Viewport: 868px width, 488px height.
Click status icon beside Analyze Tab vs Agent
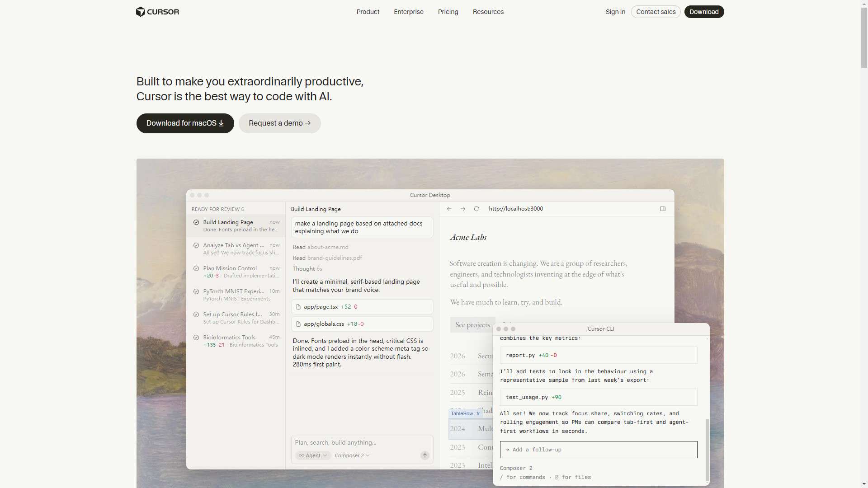[x=196, y=245]
